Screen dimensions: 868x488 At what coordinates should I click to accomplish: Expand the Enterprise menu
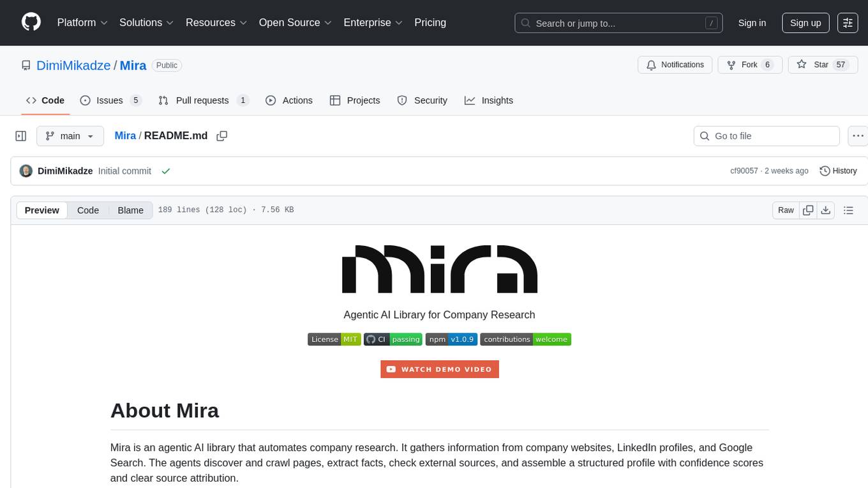pyautogui.click(x=373, y=22)
